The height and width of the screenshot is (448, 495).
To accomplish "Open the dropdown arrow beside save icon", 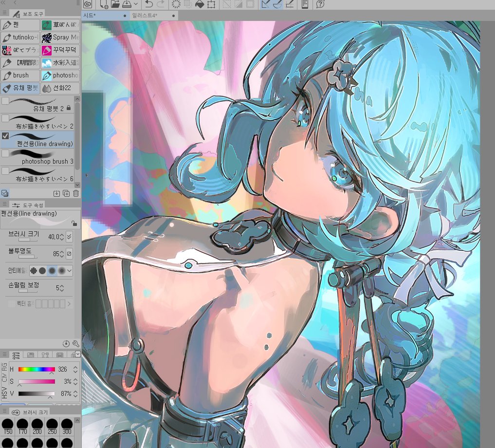I will [136, 4].
